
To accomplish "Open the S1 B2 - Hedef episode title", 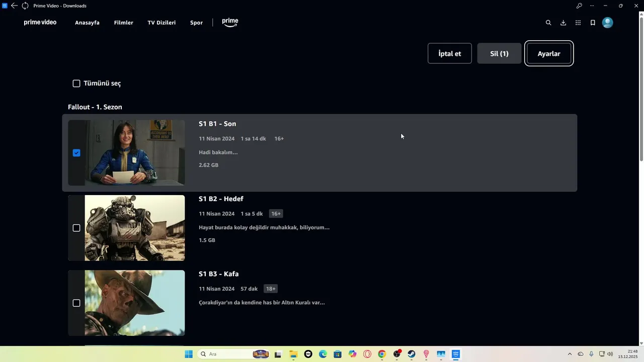I will click(221, 199).
